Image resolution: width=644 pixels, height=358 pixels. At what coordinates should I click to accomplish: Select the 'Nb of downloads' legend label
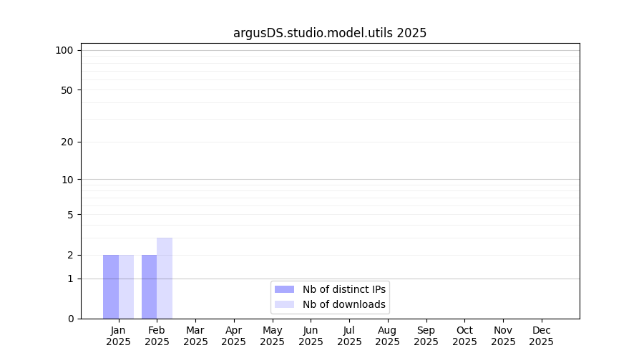pos(343,304)
